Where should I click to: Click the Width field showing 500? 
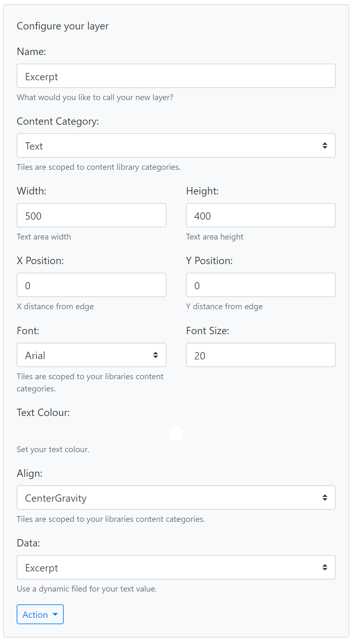[x=92, y=216]
